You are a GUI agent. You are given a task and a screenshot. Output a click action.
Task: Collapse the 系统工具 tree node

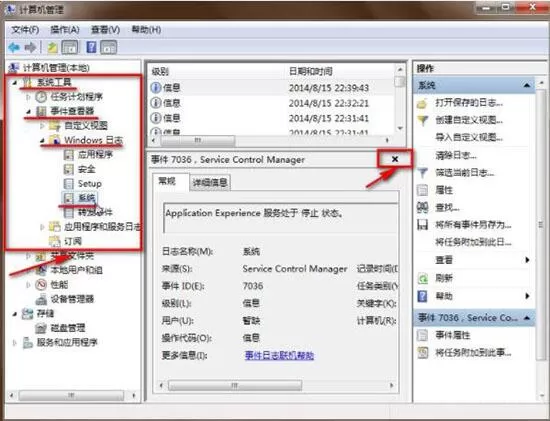pyautogui.click(x=15, y=83)
